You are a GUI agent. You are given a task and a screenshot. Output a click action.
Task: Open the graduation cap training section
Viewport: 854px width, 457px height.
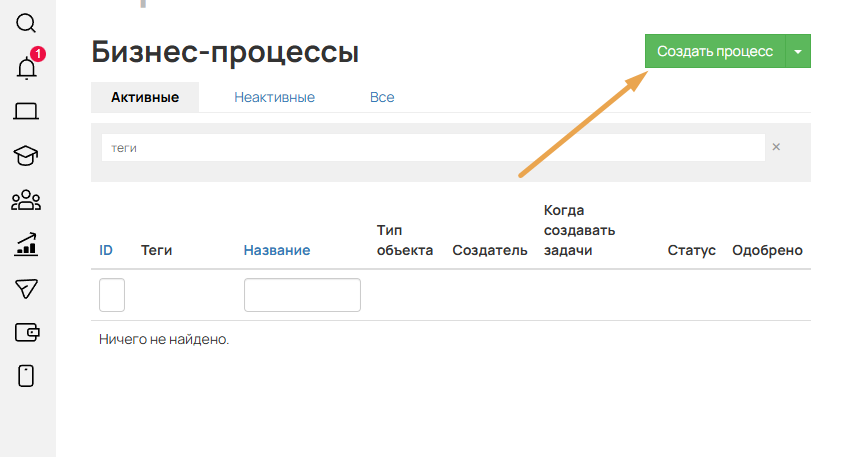coord(27,155)
